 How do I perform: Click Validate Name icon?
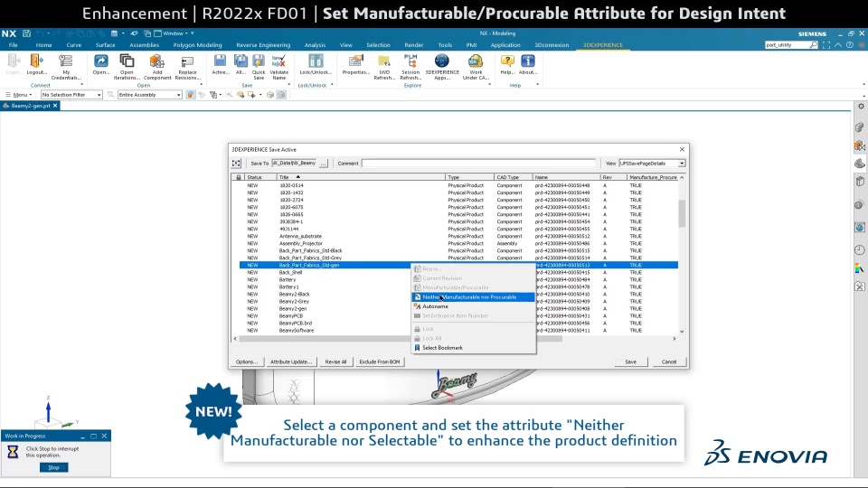pyautogui.click(x=279, y=67)
